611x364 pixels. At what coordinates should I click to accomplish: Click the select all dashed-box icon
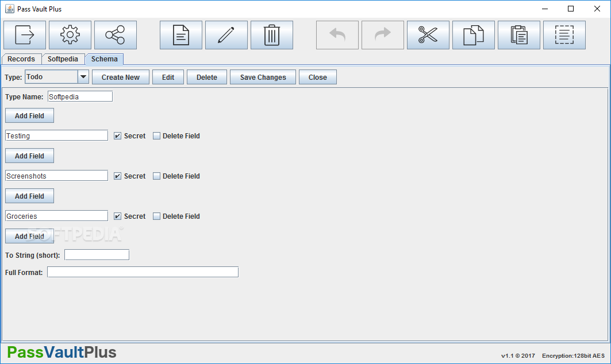click(x=564, y=35)
